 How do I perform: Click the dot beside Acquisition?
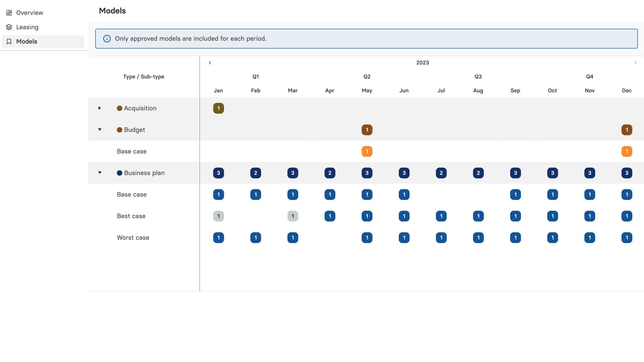coord(120,108)
